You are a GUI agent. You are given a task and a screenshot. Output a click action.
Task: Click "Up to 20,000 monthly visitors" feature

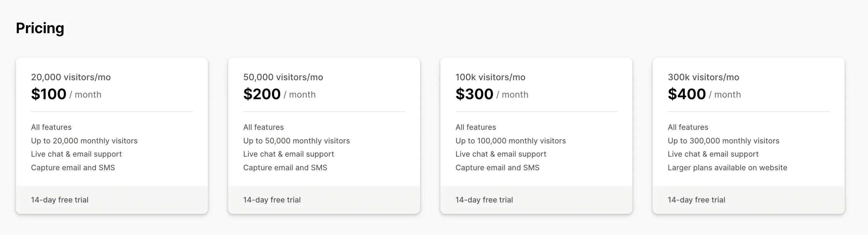pos(84,141)
